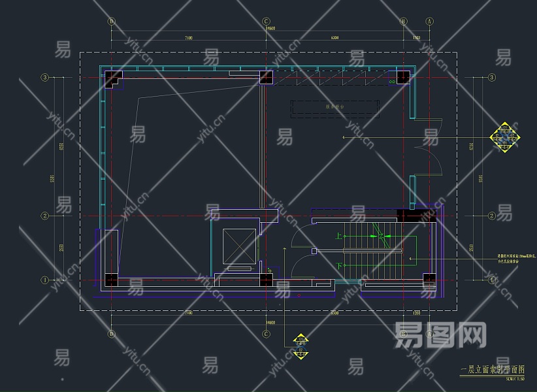This screenshot has width=537, height=392.
Task: Select the outer white dashed boundary rectangle
Action: [268, 182]
